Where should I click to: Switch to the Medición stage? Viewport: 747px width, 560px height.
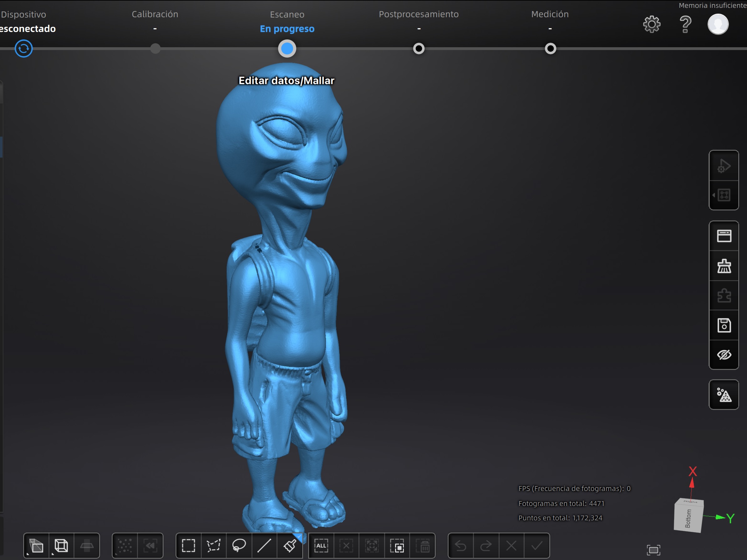click(550, 14)
